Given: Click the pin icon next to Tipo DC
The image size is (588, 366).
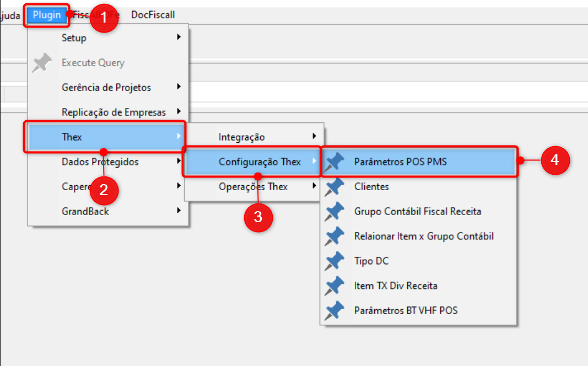Looking at the screenshot, I should 335,261.
